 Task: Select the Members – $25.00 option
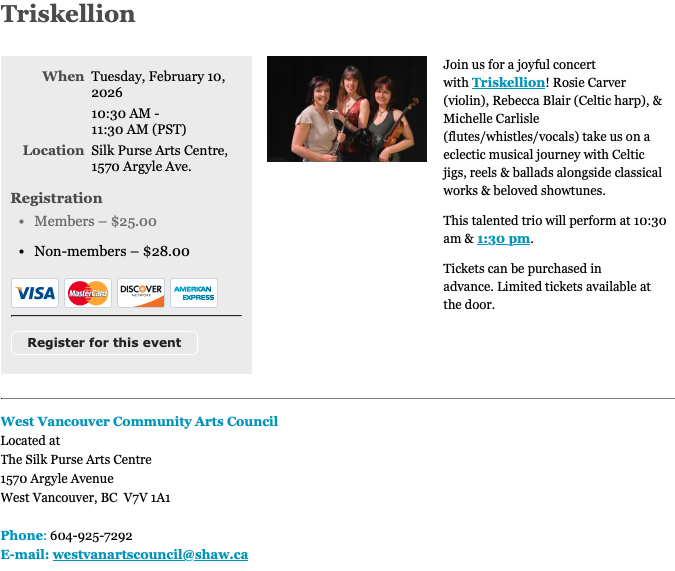(95, 221)
